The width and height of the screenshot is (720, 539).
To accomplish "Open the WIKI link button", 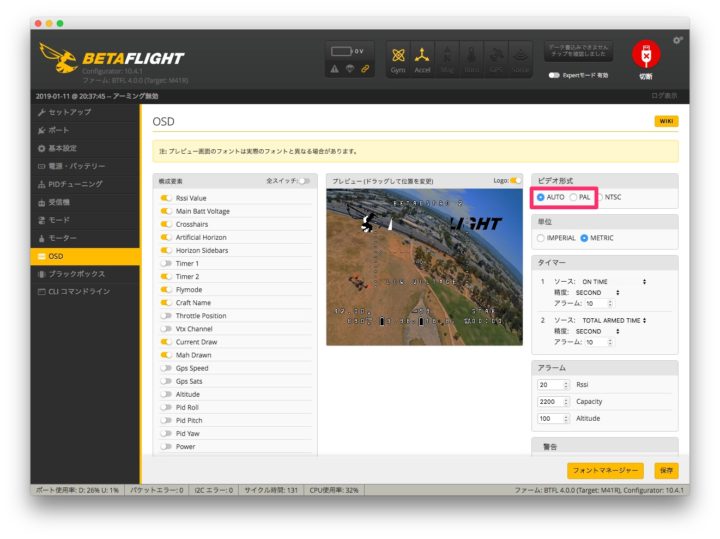I will coord(665,121).
